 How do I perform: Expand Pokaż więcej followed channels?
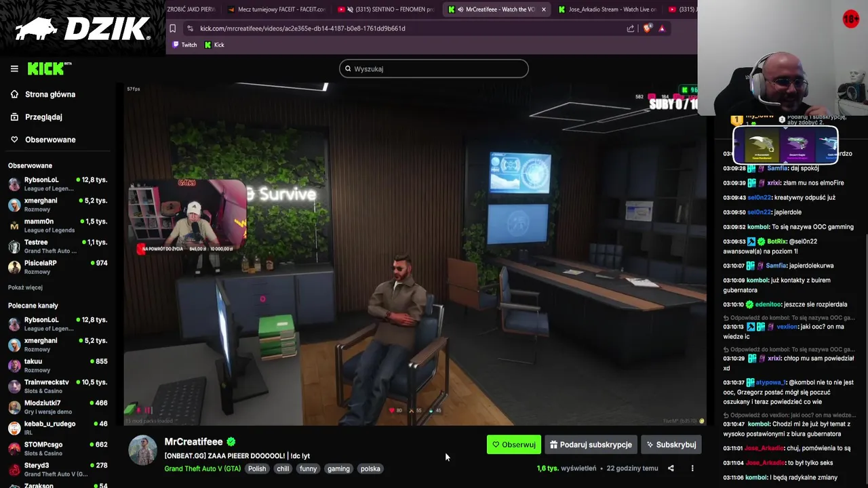click(25, 287)
